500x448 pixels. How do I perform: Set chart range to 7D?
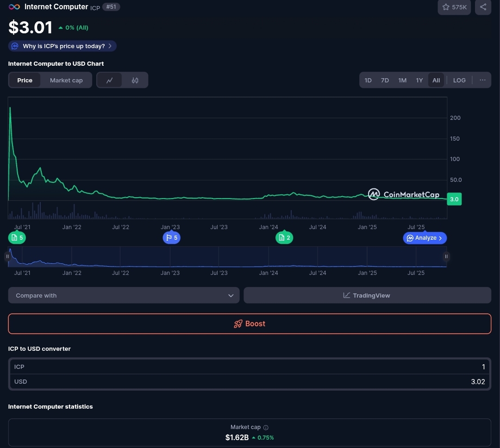tap(385, 80)
